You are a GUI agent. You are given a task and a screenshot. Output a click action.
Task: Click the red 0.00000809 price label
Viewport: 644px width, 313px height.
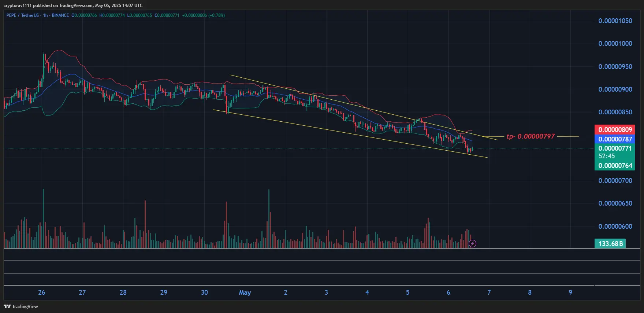click(615, 130)
